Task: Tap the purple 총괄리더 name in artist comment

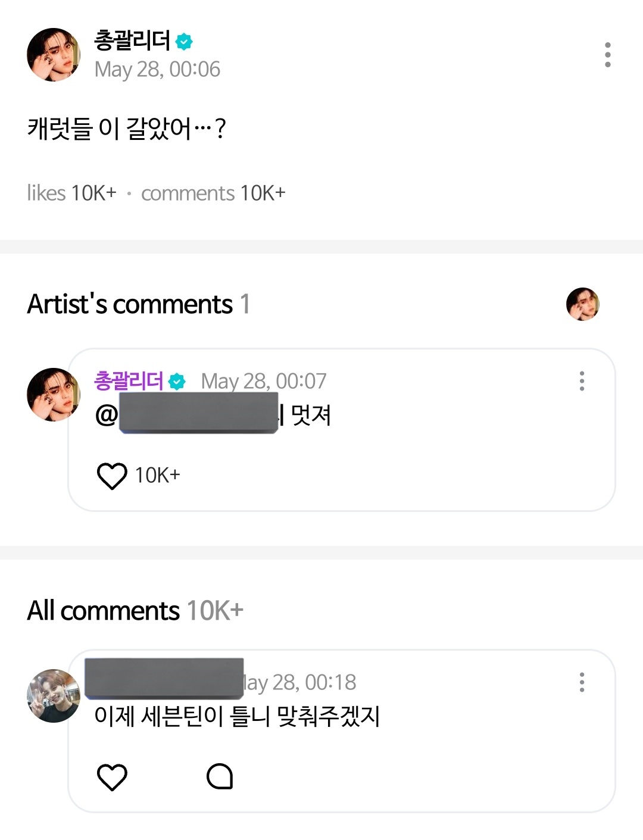Action: 129,381
